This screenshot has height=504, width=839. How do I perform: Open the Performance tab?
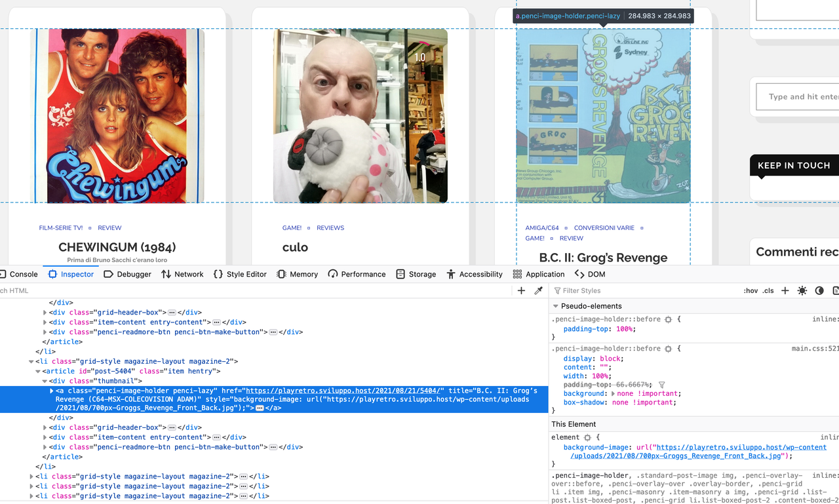[x=357, y=274]
